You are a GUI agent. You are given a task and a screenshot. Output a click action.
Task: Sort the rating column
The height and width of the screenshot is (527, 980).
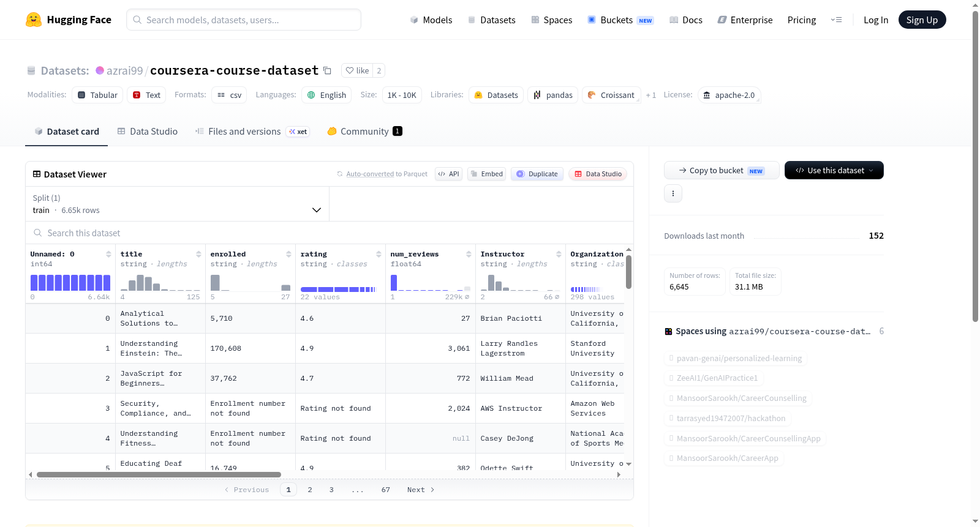click(x=379, y=254)
